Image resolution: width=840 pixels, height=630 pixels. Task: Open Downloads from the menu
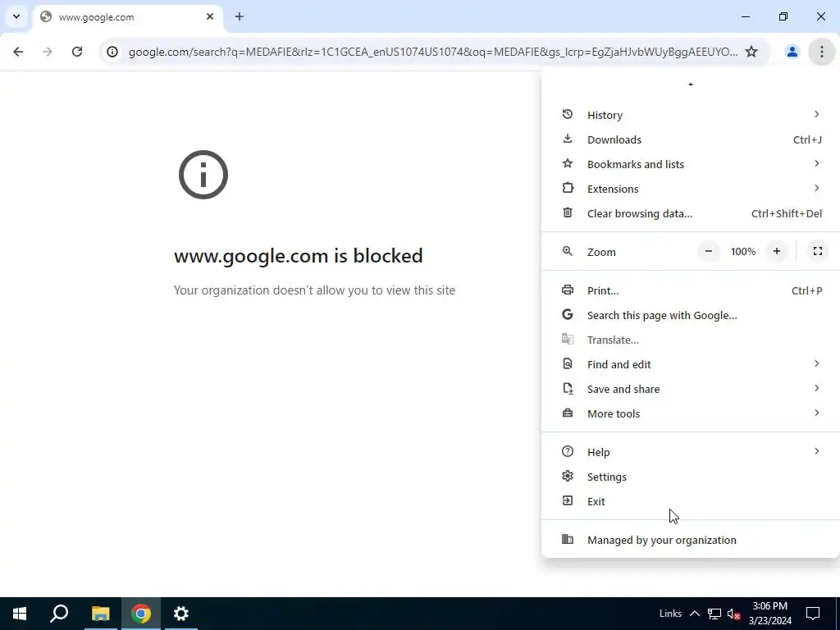pos(691,139)
